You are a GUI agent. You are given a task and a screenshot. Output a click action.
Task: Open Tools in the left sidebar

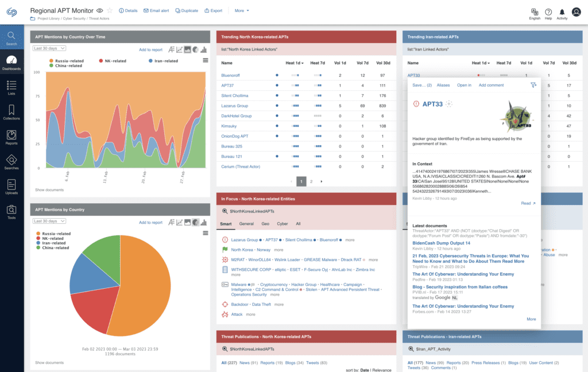coord(11,211)
